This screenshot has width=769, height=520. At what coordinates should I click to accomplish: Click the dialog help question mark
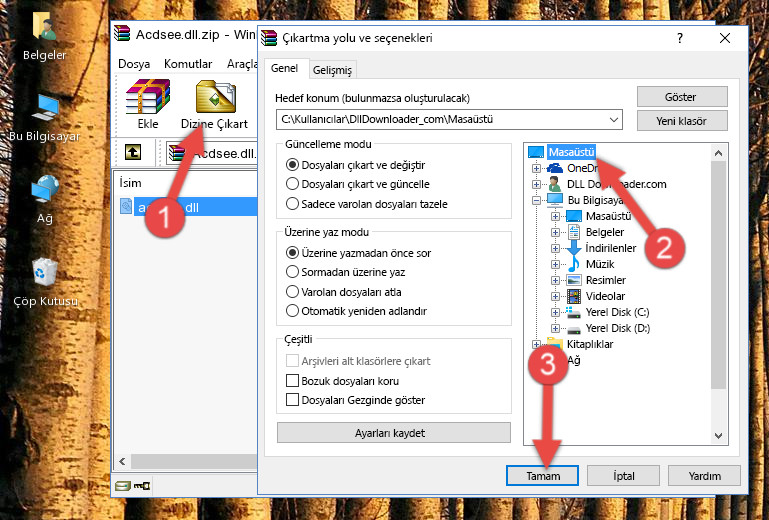[680, 38]
